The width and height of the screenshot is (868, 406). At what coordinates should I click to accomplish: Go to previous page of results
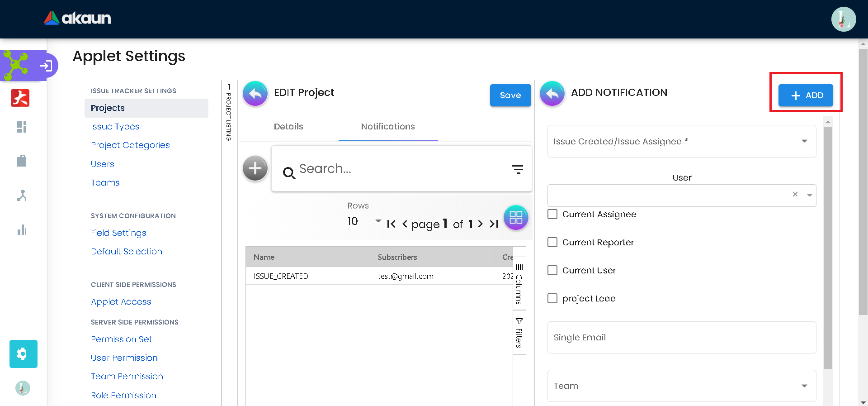coord(405,224)
